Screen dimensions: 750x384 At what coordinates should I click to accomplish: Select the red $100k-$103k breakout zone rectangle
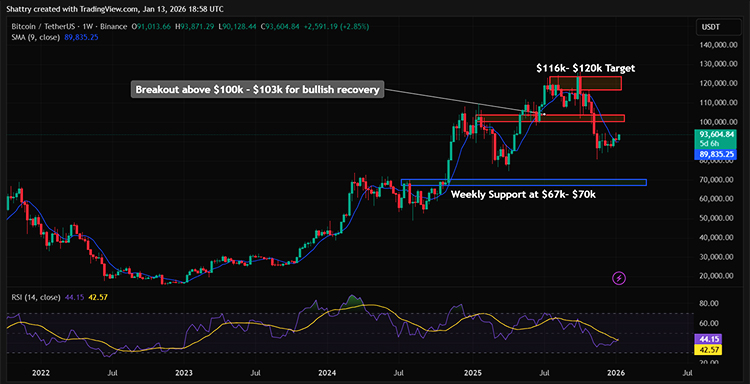coord(550,118)
